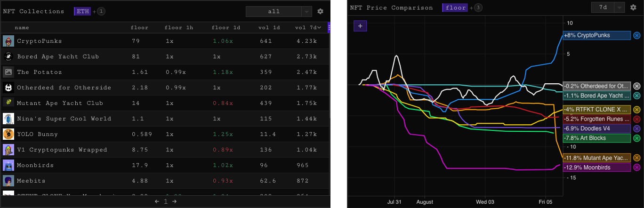Image resolution: width=644 pixels, height=208 pixels.
Task: Open The Potatoz collection name
Action: 40,72
